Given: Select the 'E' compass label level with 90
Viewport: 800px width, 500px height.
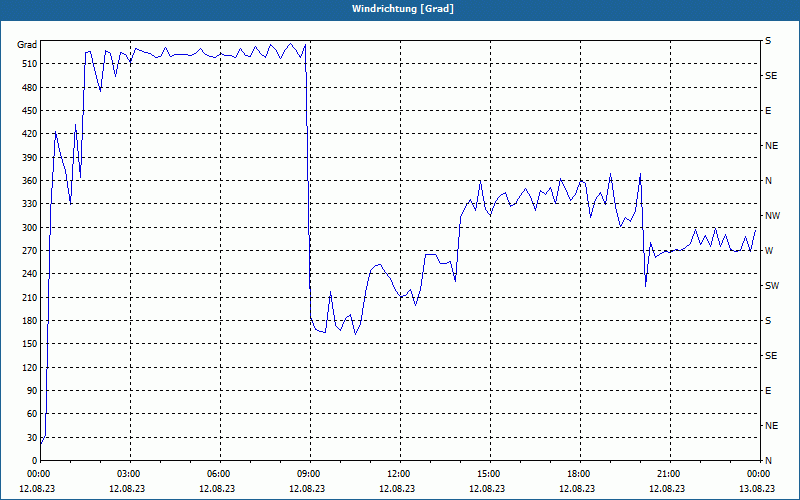Looking at the screenshot, I should point(768,390).
